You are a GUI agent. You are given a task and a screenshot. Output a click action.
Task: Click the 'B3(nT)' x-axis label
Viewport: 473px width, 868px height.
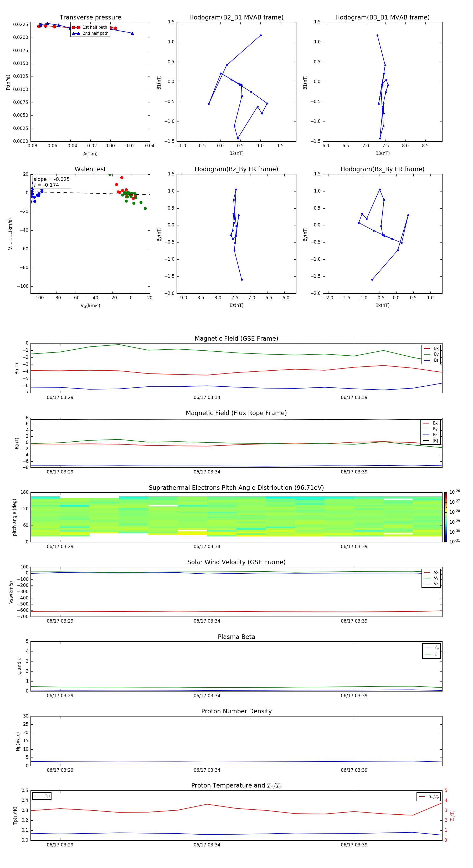tap(382, 153)
